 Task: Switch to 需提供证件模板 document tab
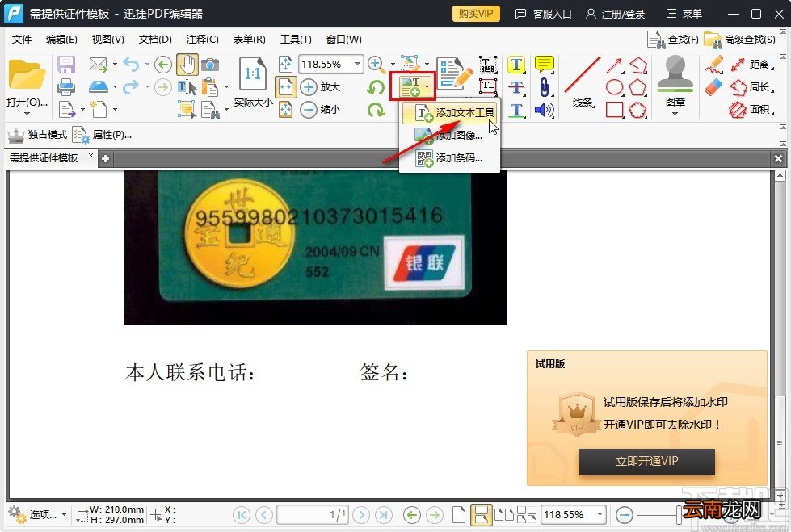coord(44,158)
